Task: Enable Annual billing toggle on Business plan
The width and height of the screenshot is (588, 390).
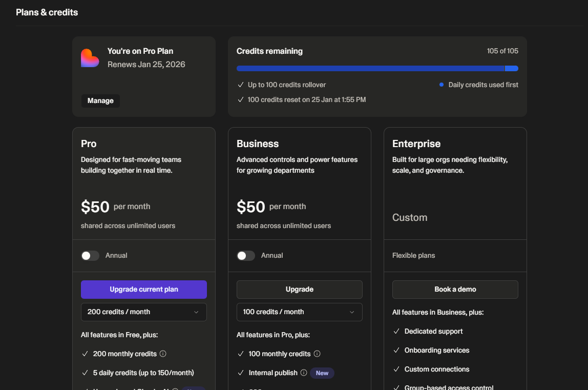Action: (246, 256)
